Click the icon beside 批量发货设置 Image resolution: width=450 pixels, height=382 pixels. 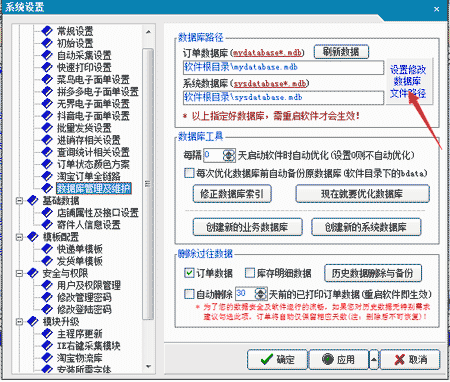(x=47, y=128)
